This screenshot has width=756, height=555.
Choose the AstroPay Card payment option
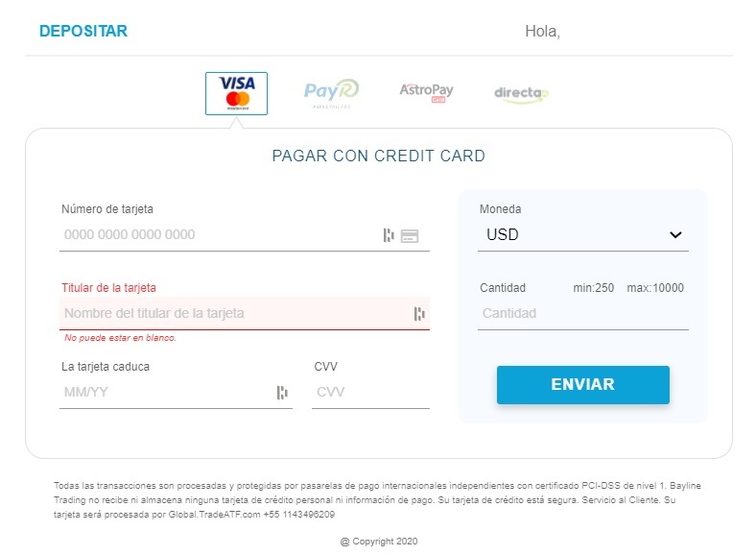point(426,93)
